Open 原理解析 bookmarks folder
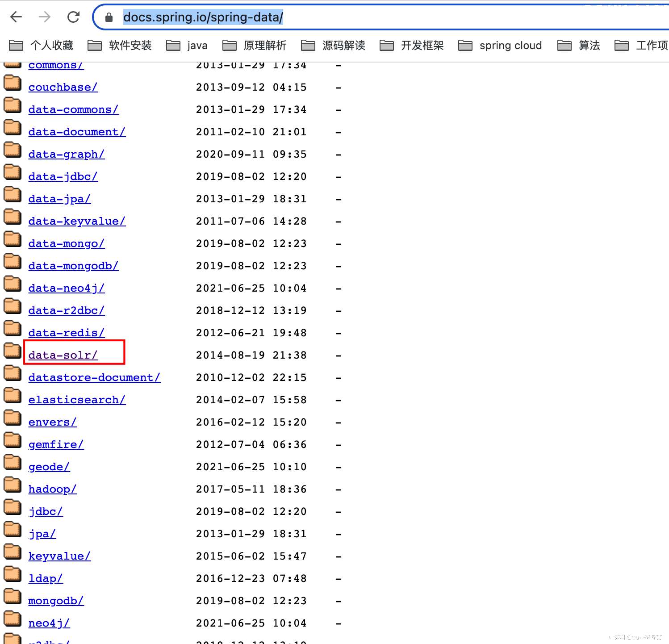Viewport: 669px width, 644px height. [x=255, y=45]
